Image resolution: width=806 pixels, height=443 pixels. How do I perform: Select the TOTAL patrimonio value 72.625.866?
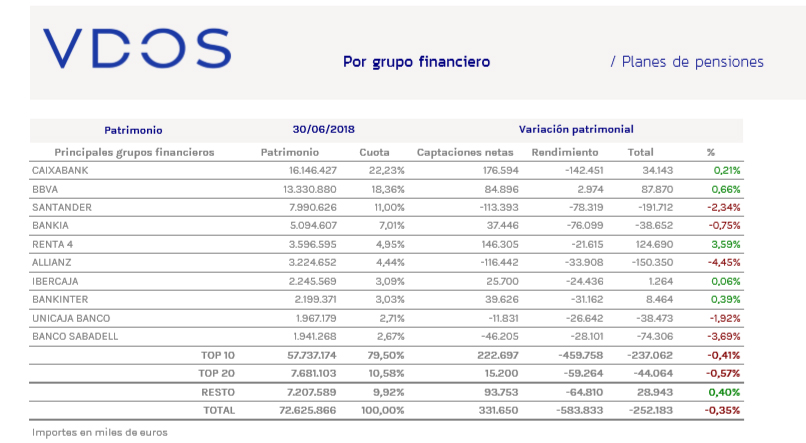coord(304,410)
